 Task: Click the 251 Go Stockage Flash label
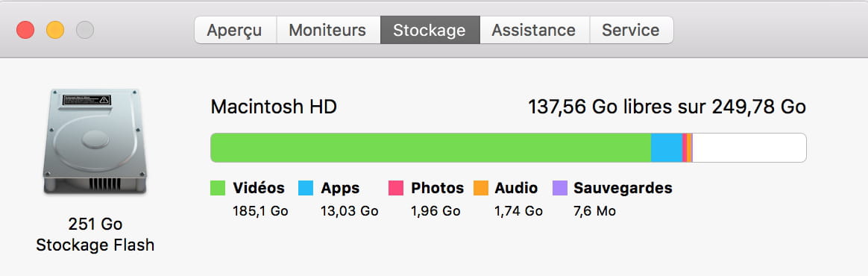coord(95,234)
